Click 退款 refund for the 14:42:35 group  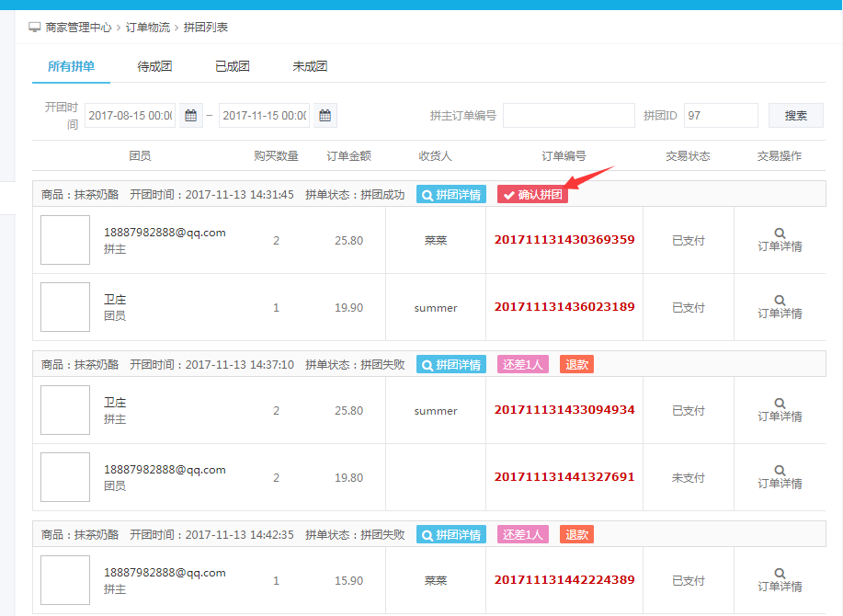[x=576, y=535]
